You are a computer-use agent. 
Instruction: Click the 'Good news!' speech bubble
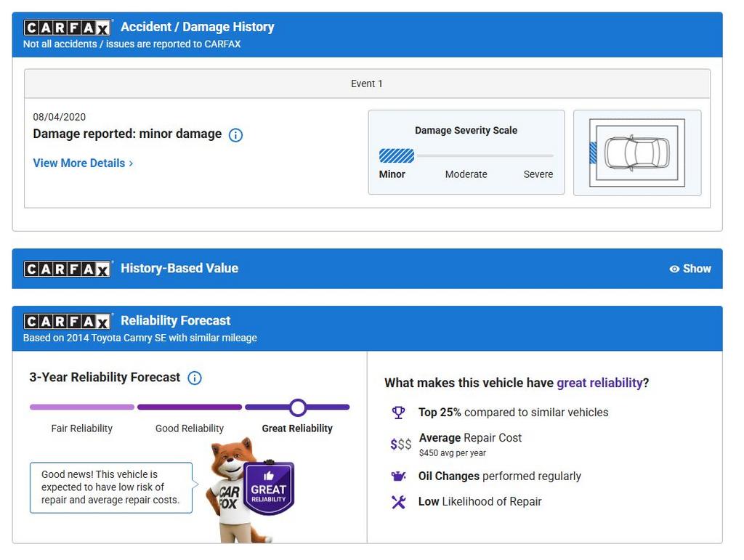pyautogui.click(x=111, y=487)
